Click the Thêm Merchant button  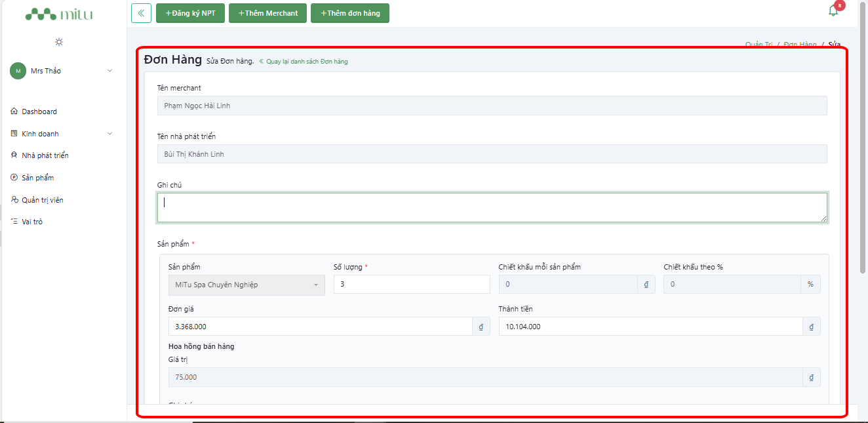[267, 13]
